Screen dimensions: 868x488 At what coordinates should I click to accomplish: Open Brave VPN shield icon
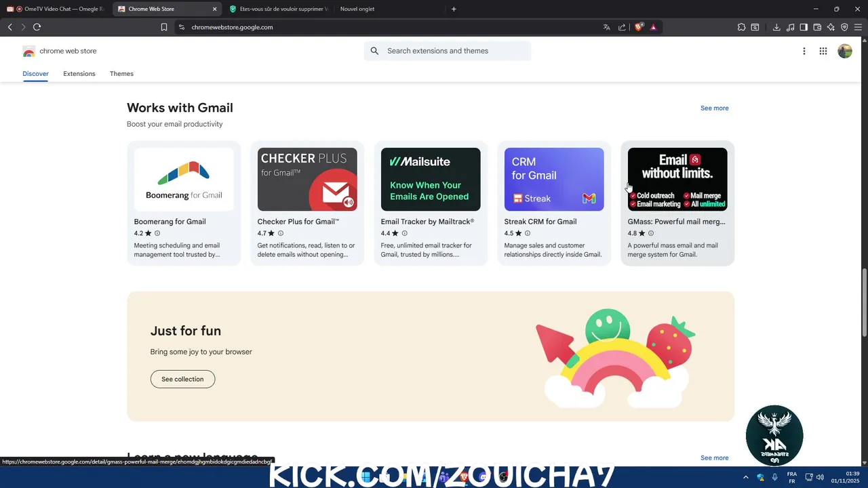(844, 27)
